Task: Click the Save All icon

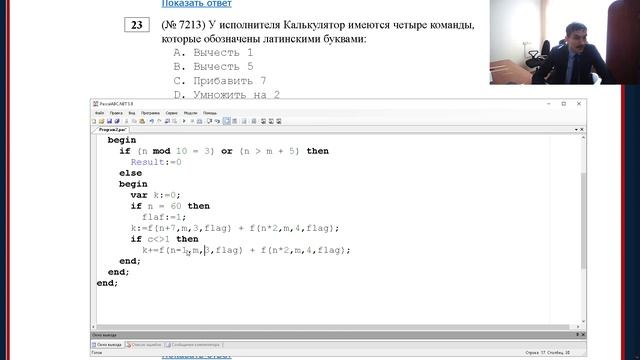Action: click(117, 121)
